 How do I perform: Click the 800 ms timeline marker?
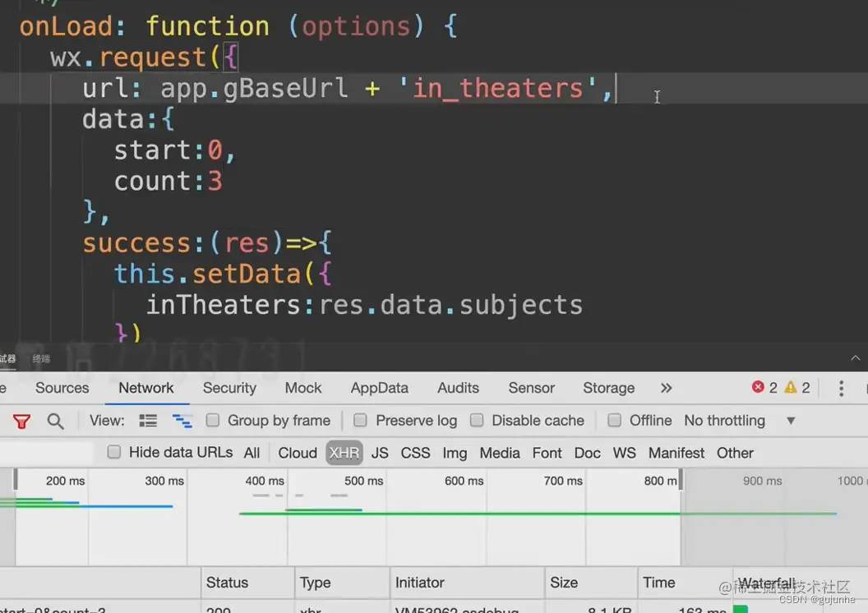click(660, 481)
